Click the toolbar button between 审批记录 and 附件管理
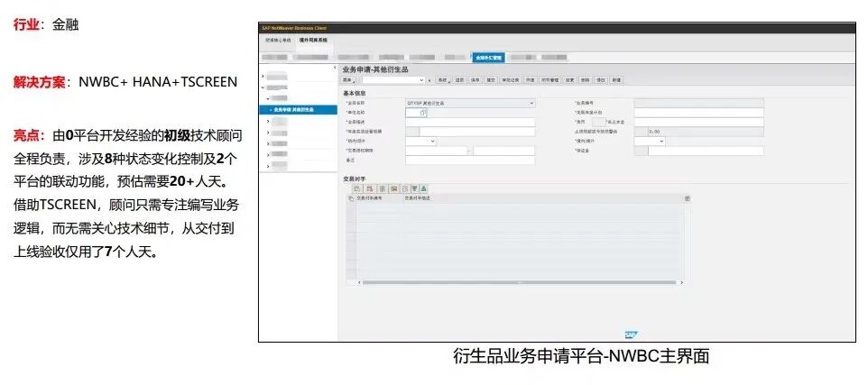 click(530, 80)
